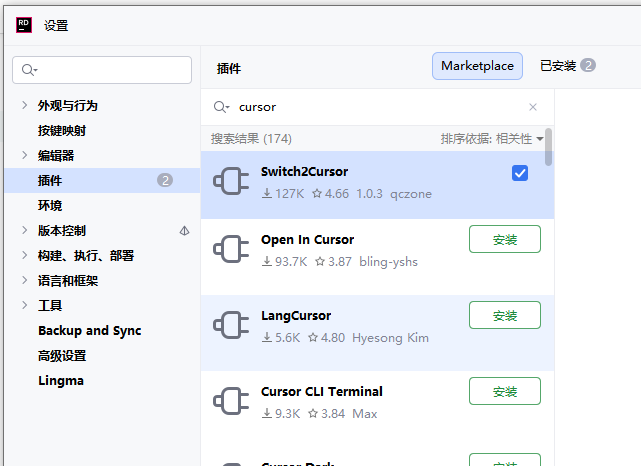The height and width of the screenshot is (466, 641).
Task: Click the 构建、执行、部署 tree label
Action: [86, 255]
